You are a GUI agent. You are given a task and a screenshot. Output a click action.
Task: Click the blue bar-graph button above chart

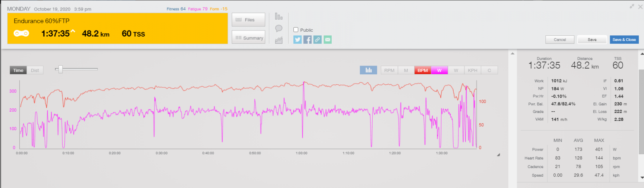click(368, 70)
